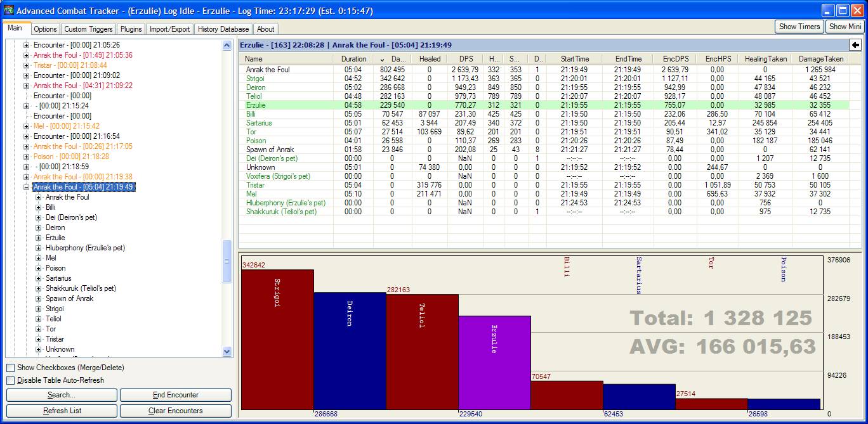Click Erzulie's purple graph bar
Viewport: 868px width, 424px height.
click(494, 363)
